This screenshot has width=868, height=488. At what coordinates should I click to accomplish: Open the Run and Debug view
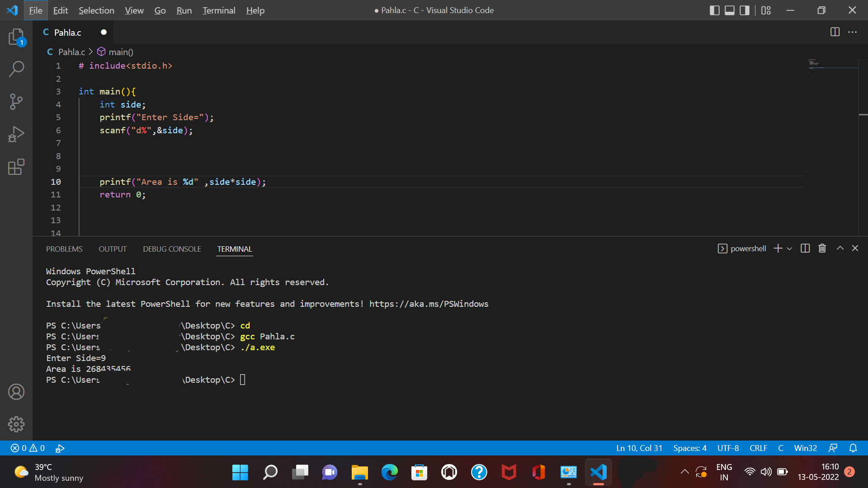[x=16, y=134]
